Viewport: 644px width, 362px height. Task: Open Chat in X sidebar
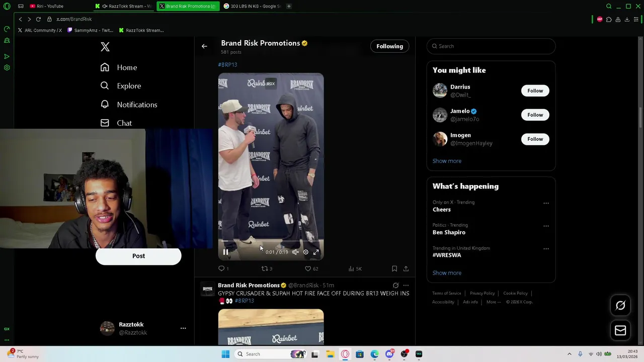[x=116, y=123]
